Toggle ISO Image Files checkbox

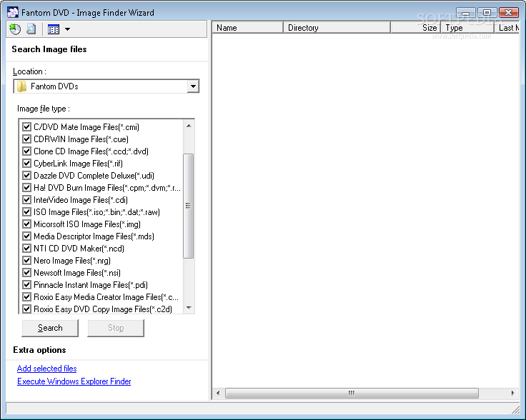point(27,212)
